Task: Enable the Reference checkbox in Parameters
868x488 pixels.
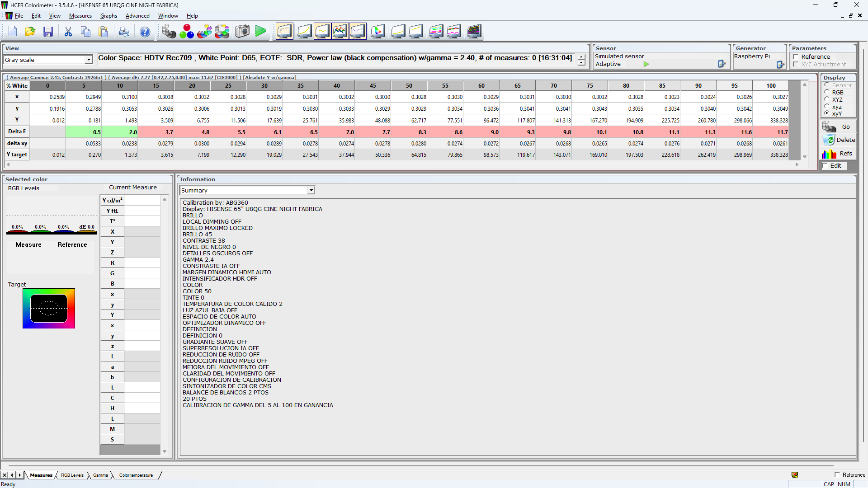Action: click(796, 57)
